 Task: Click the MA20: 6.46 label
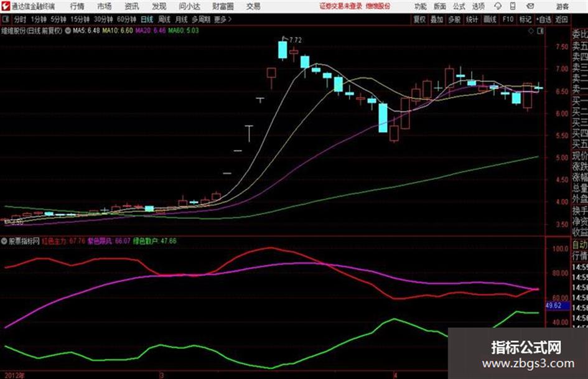[x=151, y=30]
